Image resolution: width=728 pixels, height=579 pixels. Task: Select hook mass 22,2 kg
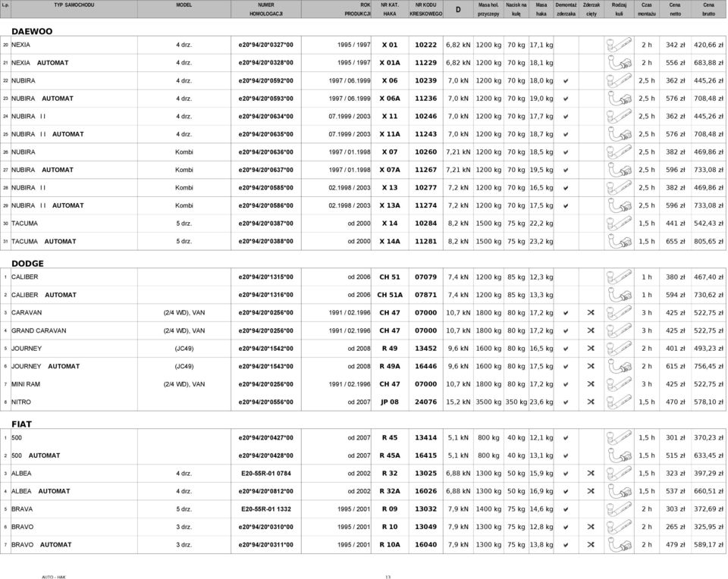541,224
